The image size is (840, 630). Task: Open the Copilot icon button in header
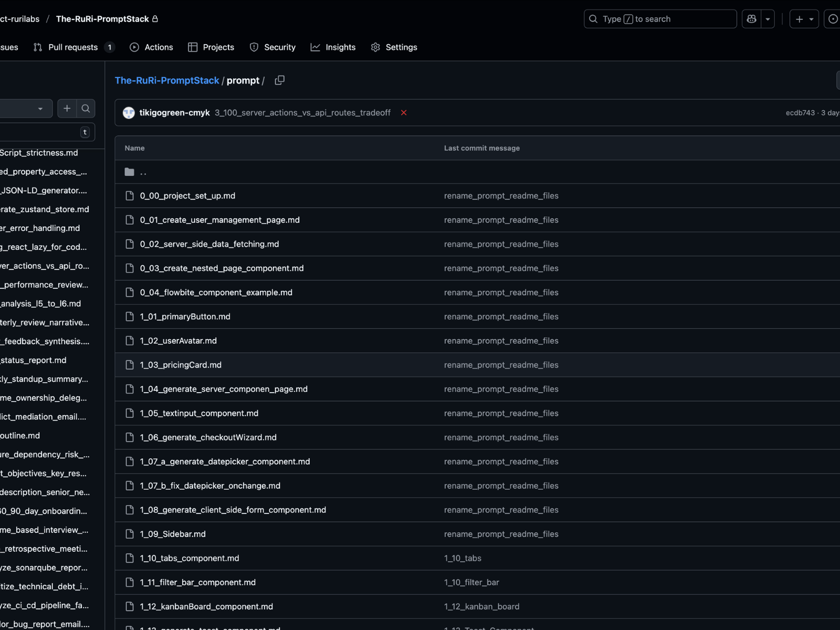pos(751,19)
